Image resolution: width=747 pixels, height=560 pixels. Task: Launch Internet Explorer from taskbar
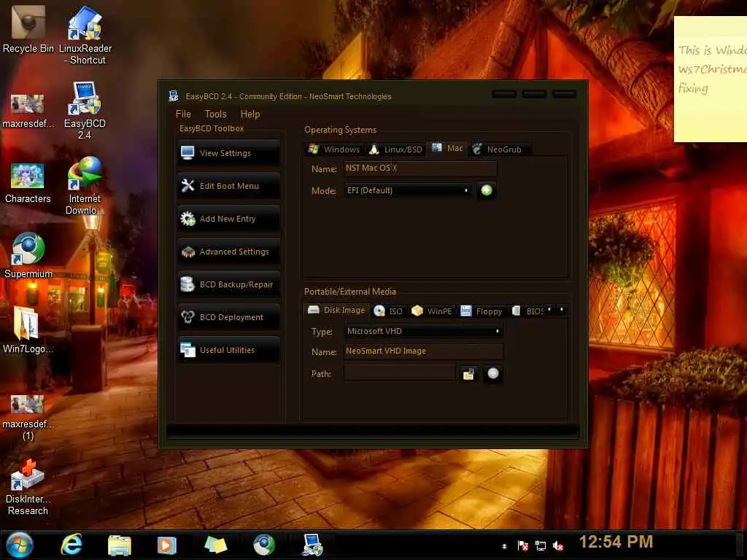[71, 545]
